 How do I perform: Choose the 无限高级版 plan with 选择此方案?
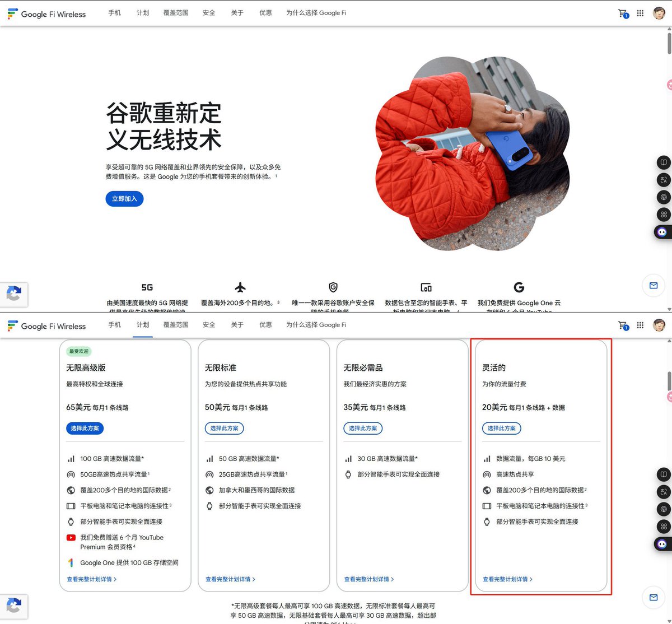pyautogui.click(x=85, y=429)
